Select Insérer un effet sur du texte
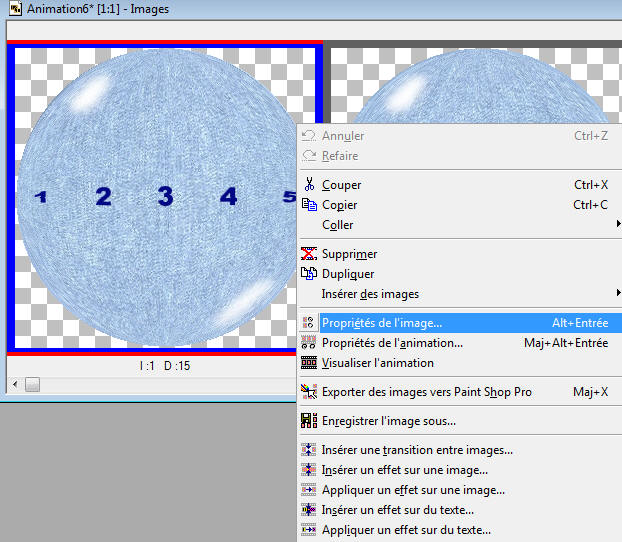This screenshot has height=542, width=622. pos(459,509)
